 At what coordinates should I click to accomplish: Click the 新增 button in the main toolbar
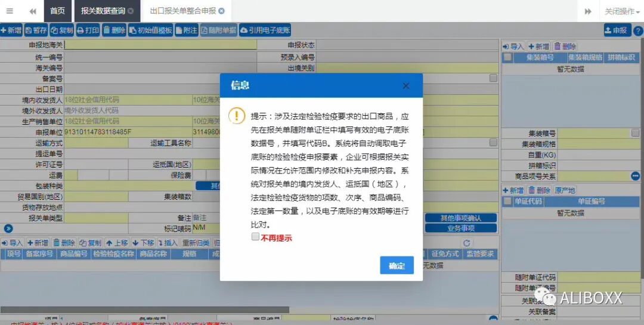[11, 30]
